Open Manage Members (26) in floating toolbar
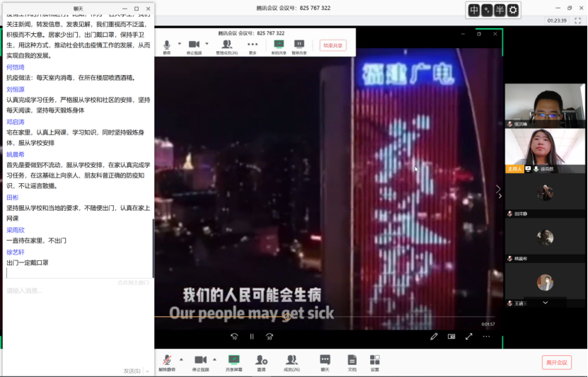Viewport: 588px width, 377px height. [x=226, y=46]
